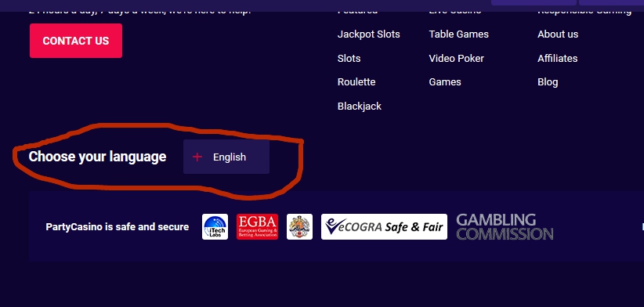Visit the Video Poker section
This screenshot has height=307, width=644.
456,58
